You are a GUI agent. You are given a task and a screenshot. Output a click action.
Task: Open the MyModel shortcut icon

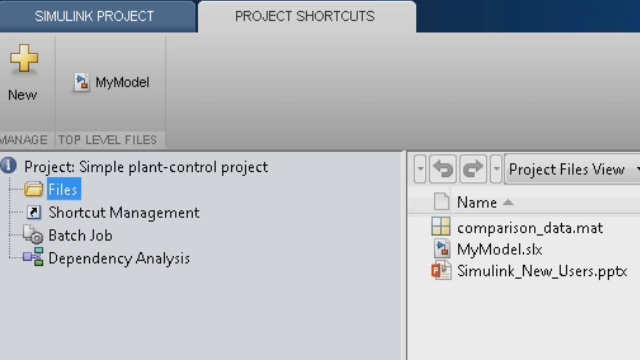(x=82, y=82)
